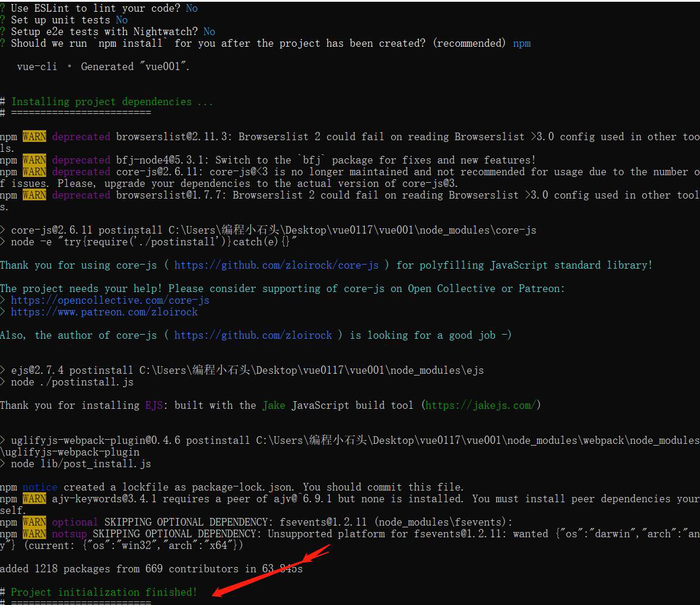Click 'created a lockfile as package-lock.json' text
Image resolution: width=700 pixels, height=605 pixels.
(x=179, y=486)
